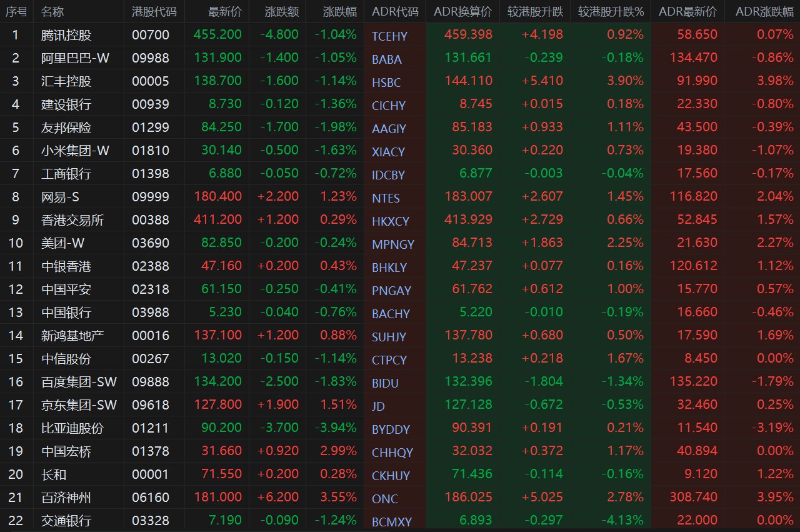The height and width of the screenshot is (532, 800).
Task: Select the ADR code JD
Action: click(x=378, y=406)
